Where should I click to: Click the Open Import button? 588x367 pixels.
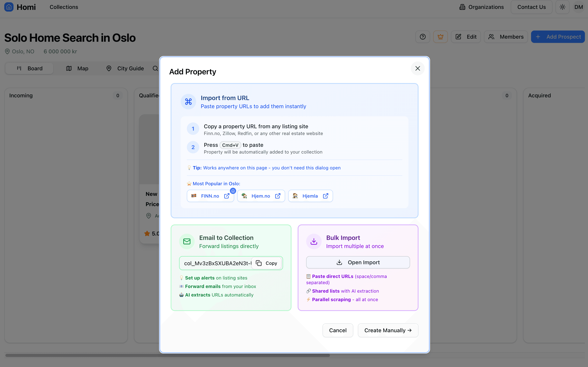pos(358,262)
